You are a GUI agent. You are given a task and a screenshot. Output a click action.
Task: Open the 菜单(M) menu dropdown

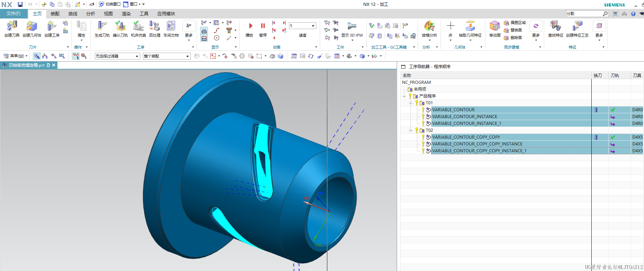[x=16, y=56]
